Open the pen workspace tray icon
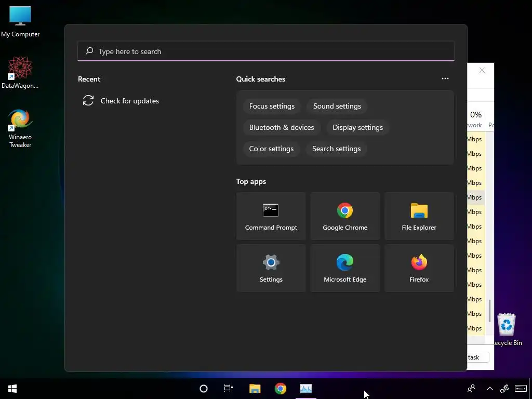 (504, 389)
